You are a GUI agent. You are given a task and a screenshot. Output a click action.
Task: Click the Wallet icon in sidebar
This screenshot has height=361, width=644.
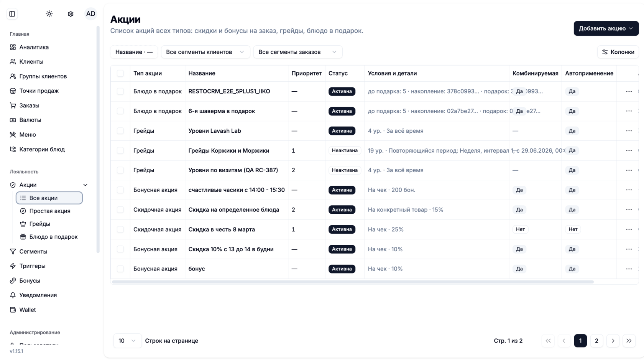coord(13,310)
